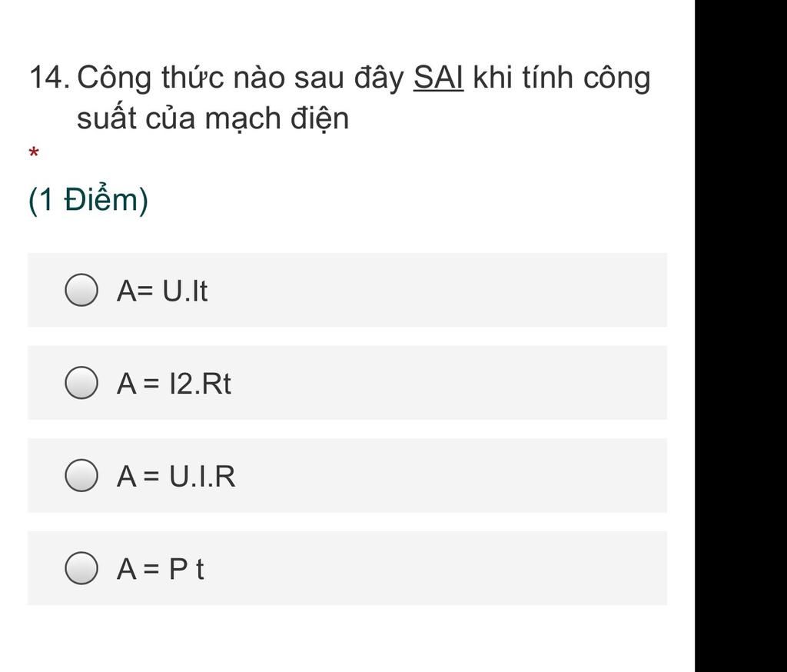Click the answer label text A= U.It

coord(162,291)
